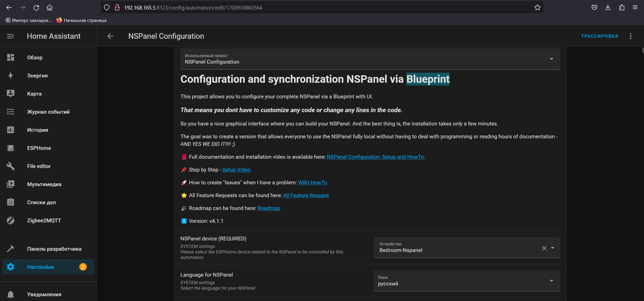This screenshot has width=644, height=301.
Task: Open Импорт закладок bookmark item
Action: pos(28,20)
